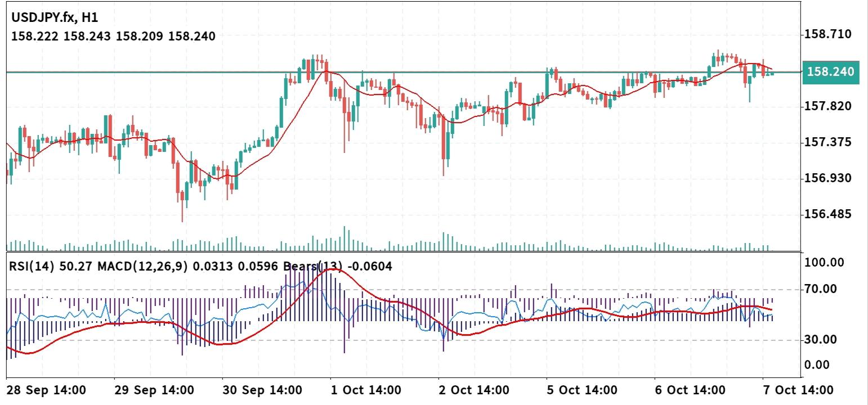Click the 156.930 price axis label
The height and width of the screenshot is (405, 868).
pyautogui.click(x=828, y=178)
